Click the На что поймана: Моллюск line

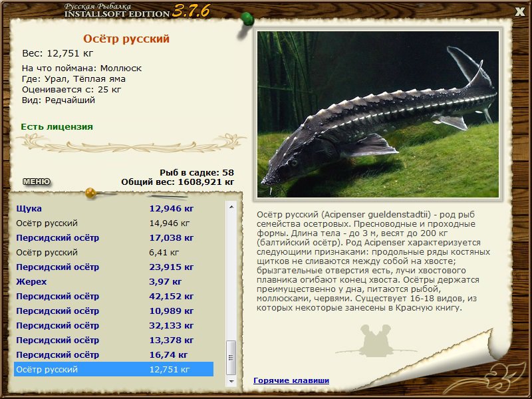click(x=82, y=68)
